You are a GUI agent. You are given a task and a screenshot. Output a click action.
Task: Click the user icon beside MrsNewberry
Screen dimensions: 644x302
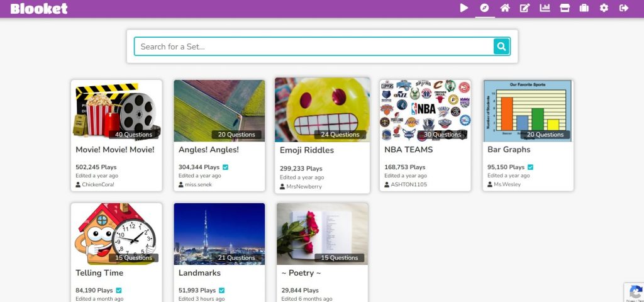(x=282, y=186)
